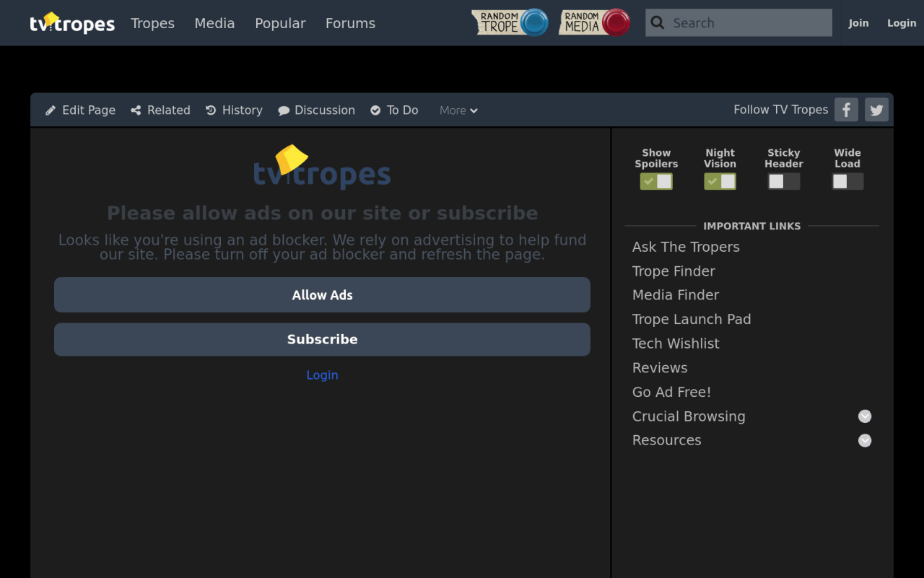Screen dimensions: 924x578
Task: Expand the Resources section
Action: (865, 440)
